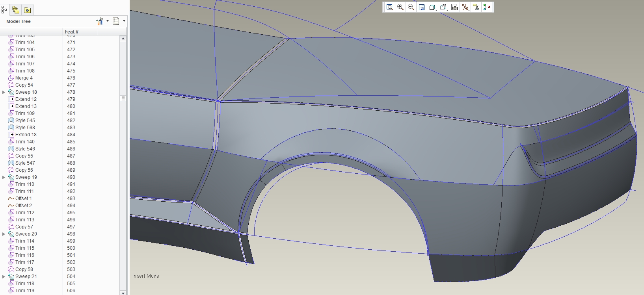Click feature number 478 cell
The image size is (644, 295).
71,92
